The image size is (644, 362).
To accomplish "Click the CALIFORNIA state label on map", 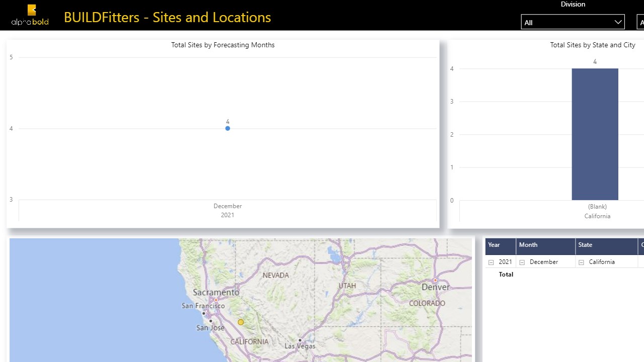I will 249,342.
